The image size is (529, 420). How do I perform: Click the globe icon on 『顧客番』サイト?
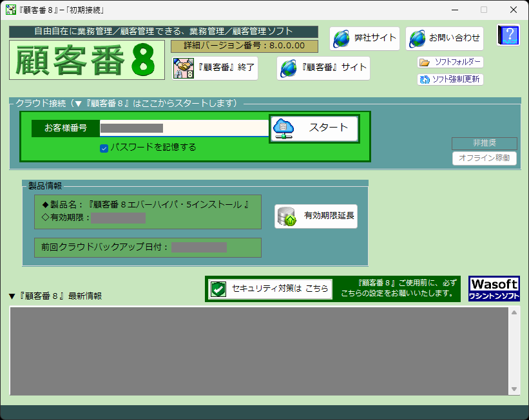click(289, 68)
